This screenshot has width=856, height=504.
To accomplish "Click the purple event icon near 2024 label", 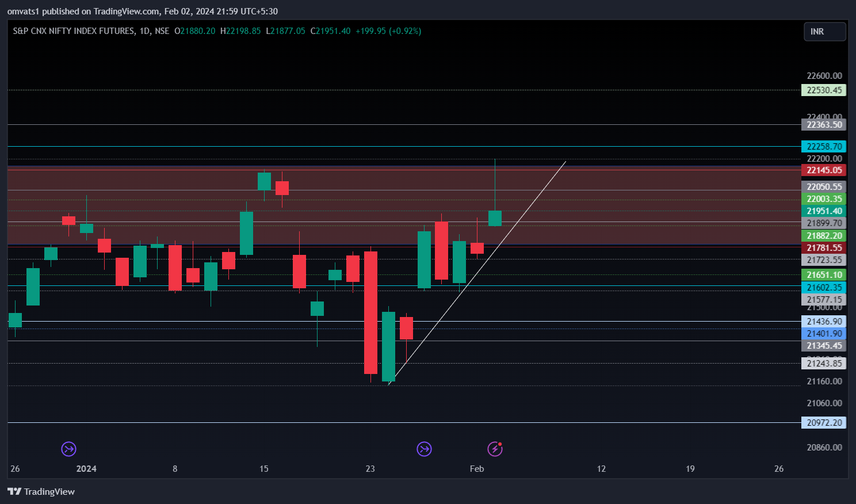I will (x=68, y=449).
